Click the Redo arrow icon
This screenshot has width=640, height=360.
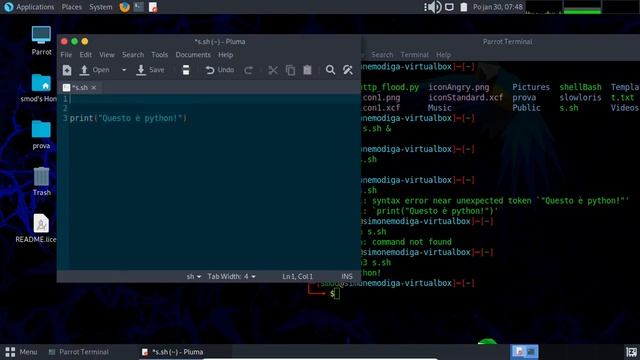[x=248, y=70]
